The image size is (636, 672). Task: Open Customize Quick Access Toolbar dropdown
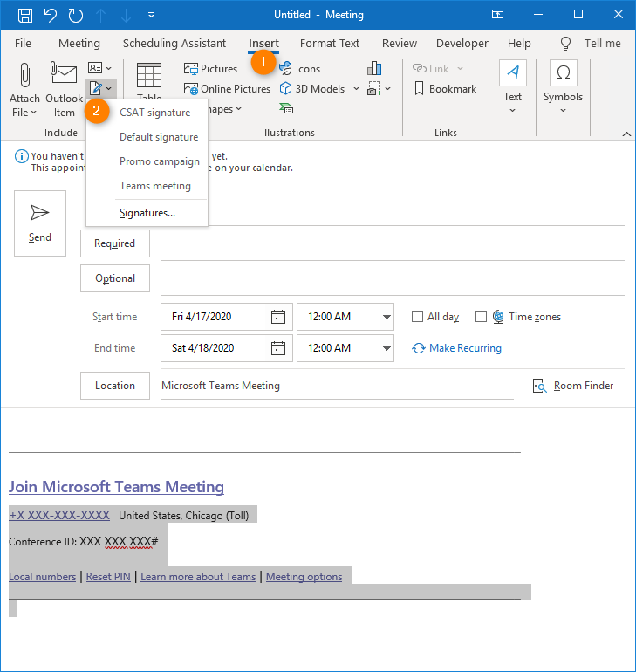(151, 15)
